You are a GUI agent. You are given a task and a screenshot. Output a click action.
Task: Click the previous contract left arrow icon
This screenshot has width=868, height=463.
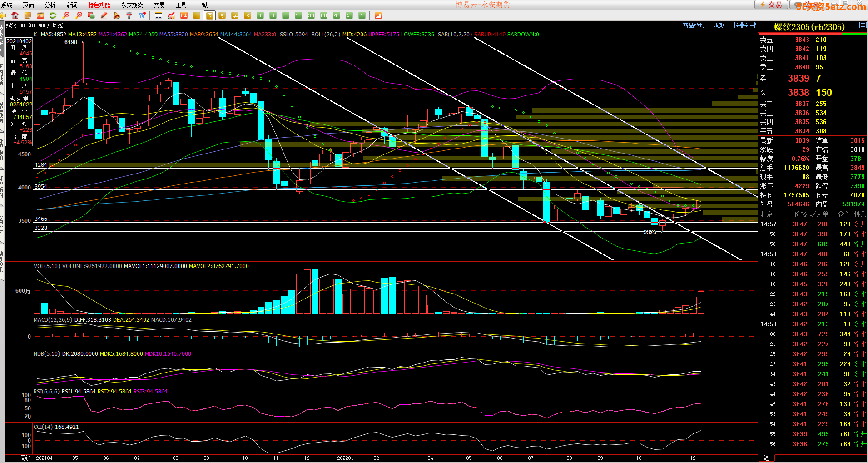738,25
